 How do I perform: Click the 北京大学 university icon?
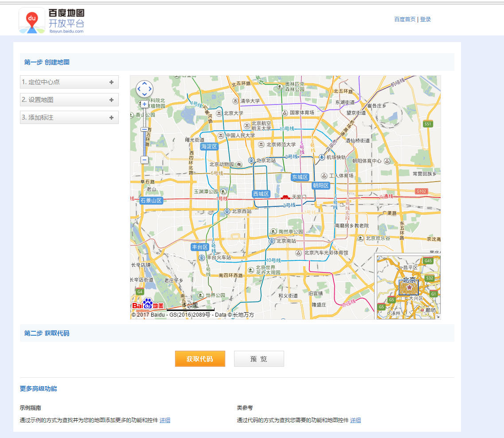[219, 113]
